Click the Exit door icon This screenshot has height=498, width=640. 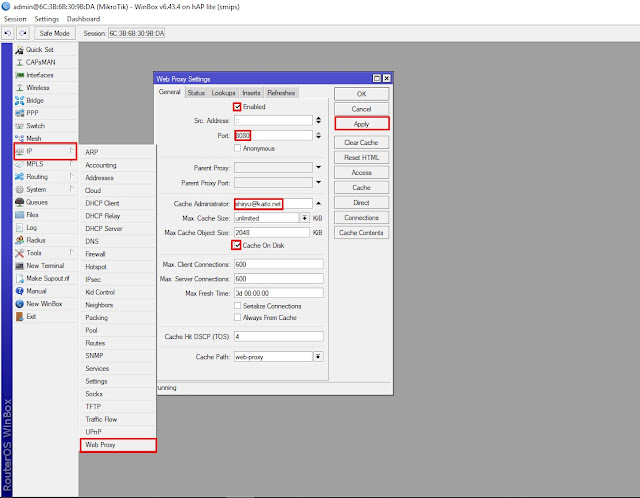19,316
